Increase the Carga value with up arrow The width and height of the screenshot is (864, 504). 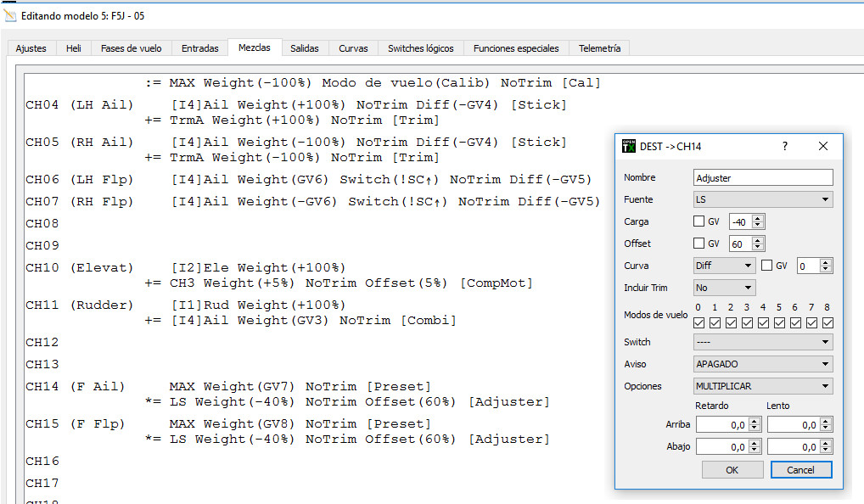pyautogui.click(x=758, y=218)
